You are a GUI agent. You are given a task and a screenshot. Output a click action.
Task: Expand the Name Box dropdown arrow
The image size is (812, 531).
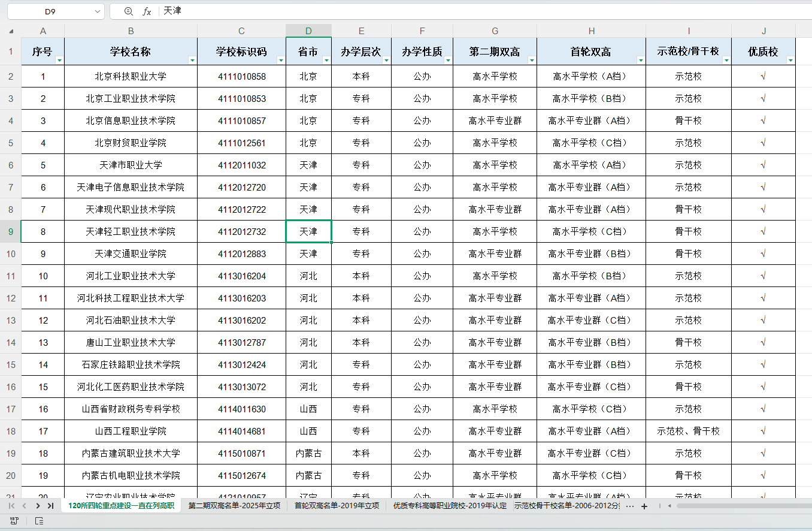pyautogui.click(x=98, y=11)
